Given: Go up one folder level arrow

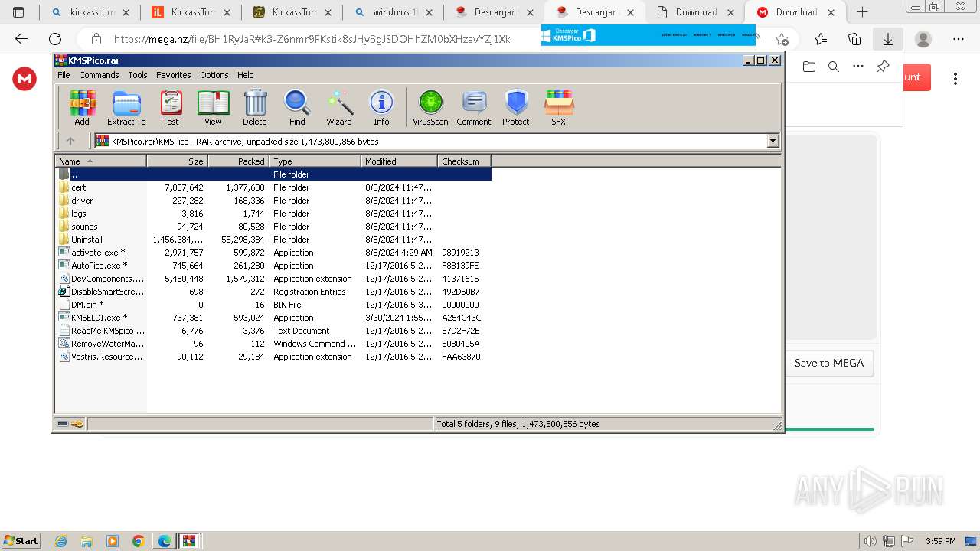Looking at the screenshot, I should point(70,141).
